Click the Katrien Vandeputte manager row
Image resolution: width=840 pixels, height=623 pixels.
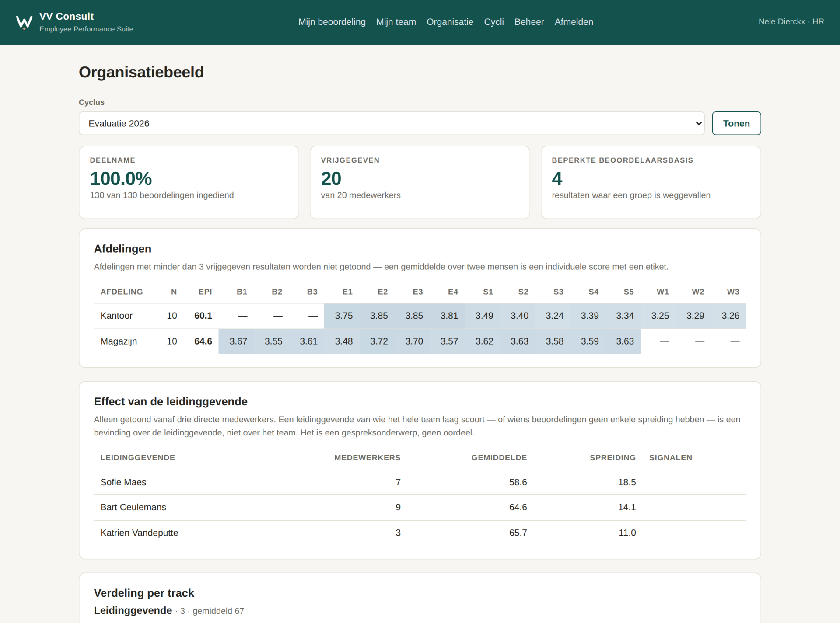(x=420, y=533)
